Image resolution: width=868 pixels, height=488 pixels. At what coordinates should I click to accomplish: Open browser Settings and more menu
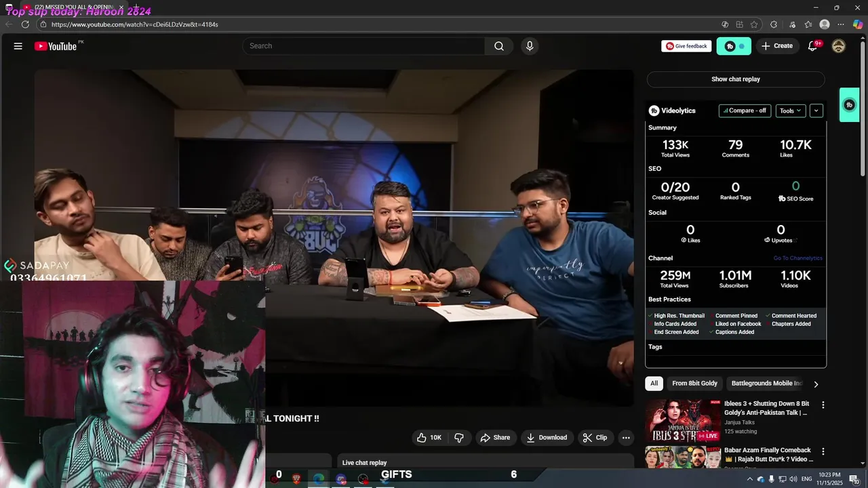(841, 24)
